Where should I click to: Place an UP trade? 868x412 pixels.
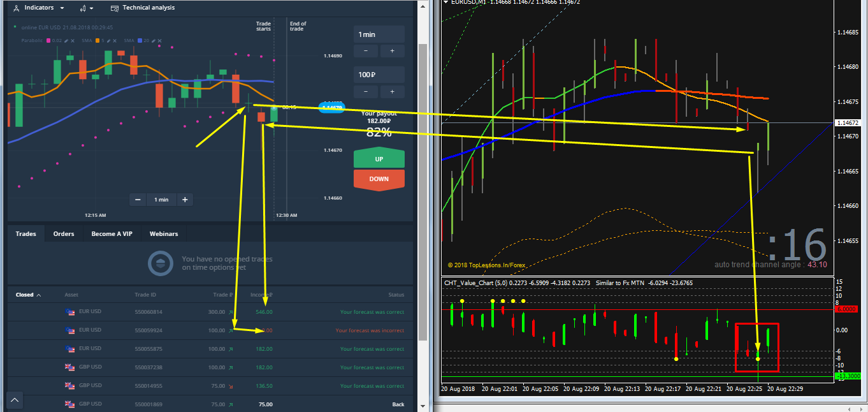(x=379, y=158)
